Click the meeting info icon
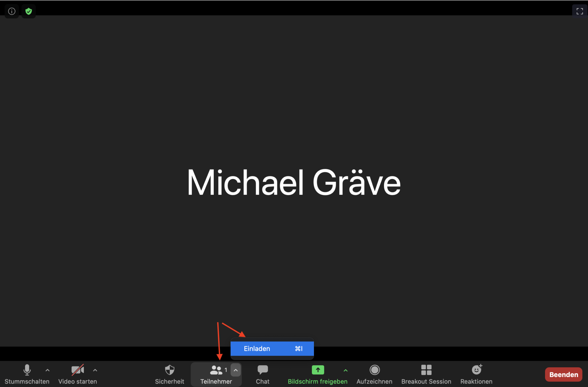This screenshot has height=387, width=588. coord(12,11)
